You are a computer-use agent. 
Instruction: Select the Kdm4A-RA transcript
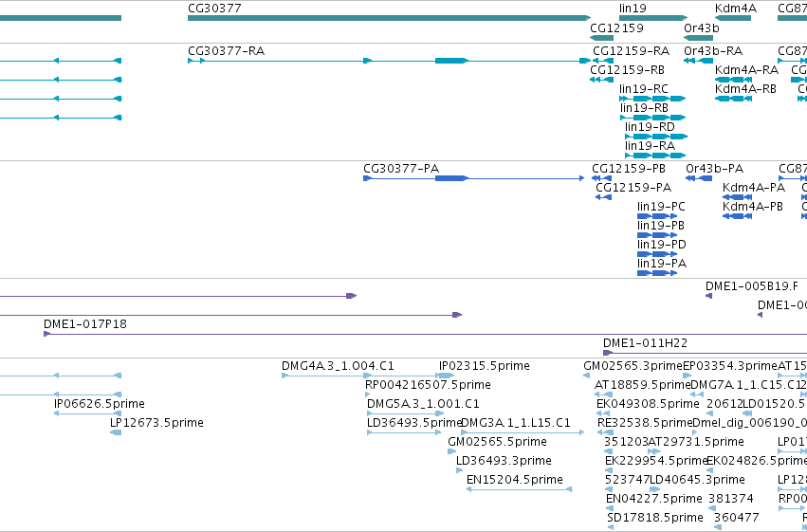coord(733,80)
